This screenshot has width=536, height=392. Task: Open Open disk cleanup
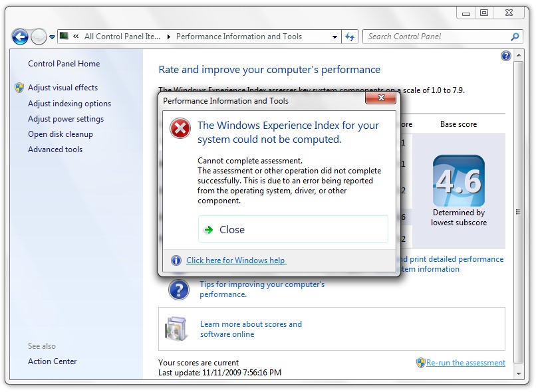point(61,134)
